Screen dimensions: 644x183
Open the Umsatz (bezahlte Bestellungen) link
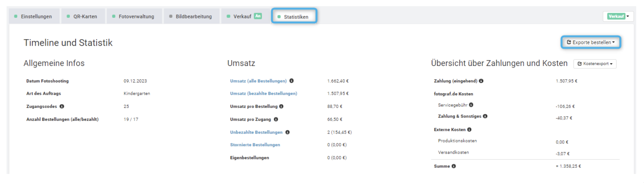[x=264, y=94]
